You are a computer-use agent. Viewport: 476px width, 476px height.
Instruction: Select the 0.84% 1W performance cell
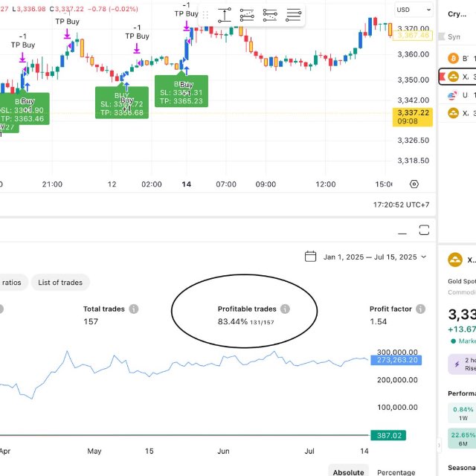462,413
